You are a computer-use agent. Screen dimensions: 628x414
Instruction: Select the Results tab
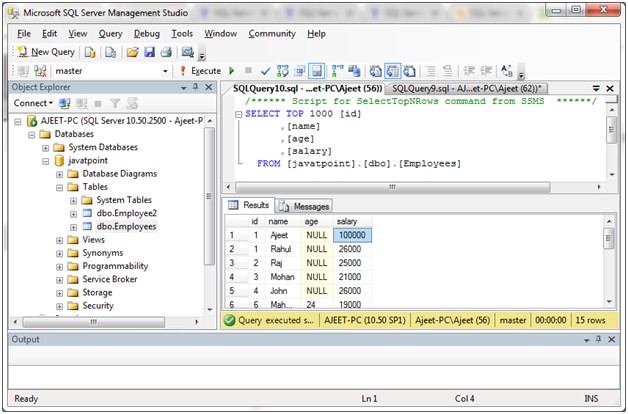(249, 205)
